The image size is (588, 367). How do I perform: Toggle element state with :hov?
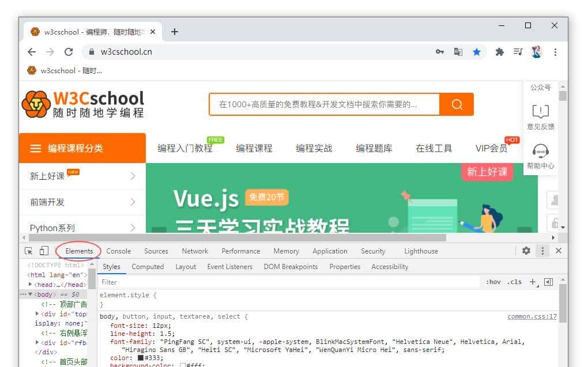[493, 282]
